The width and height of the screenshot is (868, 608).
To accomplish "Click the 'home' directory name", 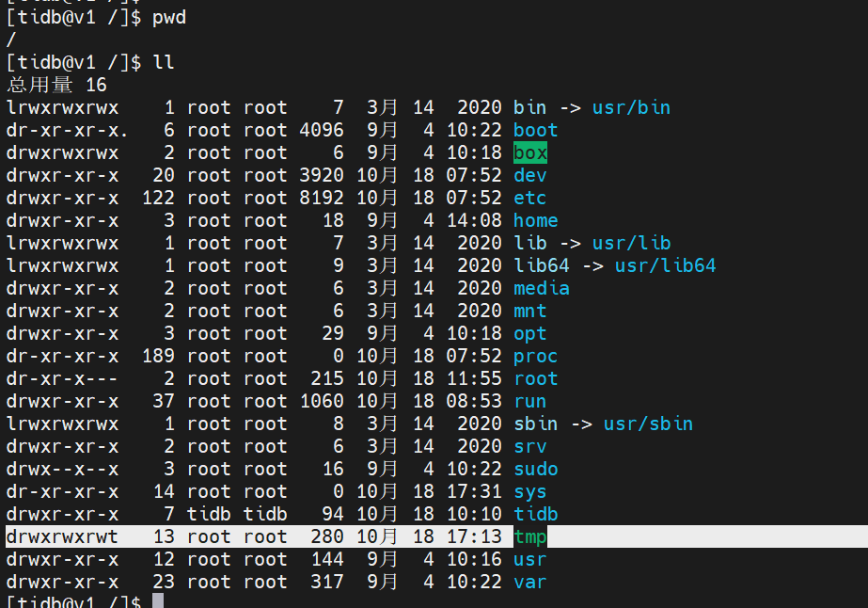I will tap(536, 220).
